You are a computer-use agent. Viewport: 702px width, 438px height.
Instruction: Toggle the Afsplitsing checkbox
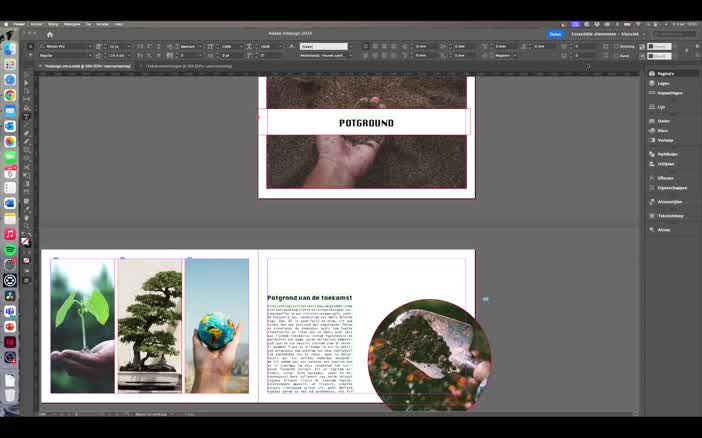(x=616, y=46)
